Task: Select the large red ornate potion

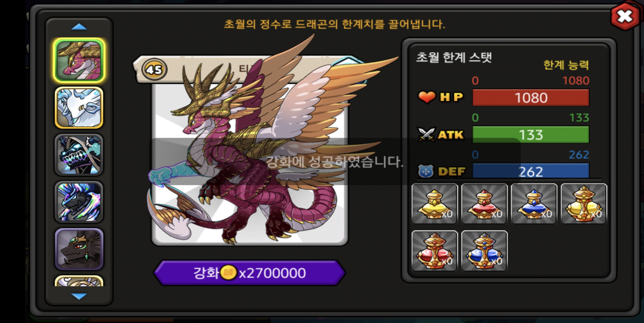Action: tap(435, 251)
